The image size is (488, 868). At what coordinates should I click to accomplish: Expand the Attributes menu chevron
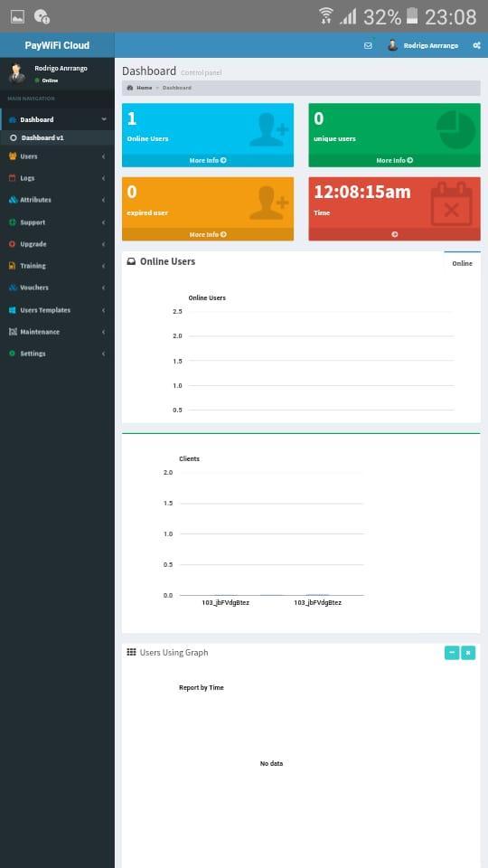tap(103, 200)
